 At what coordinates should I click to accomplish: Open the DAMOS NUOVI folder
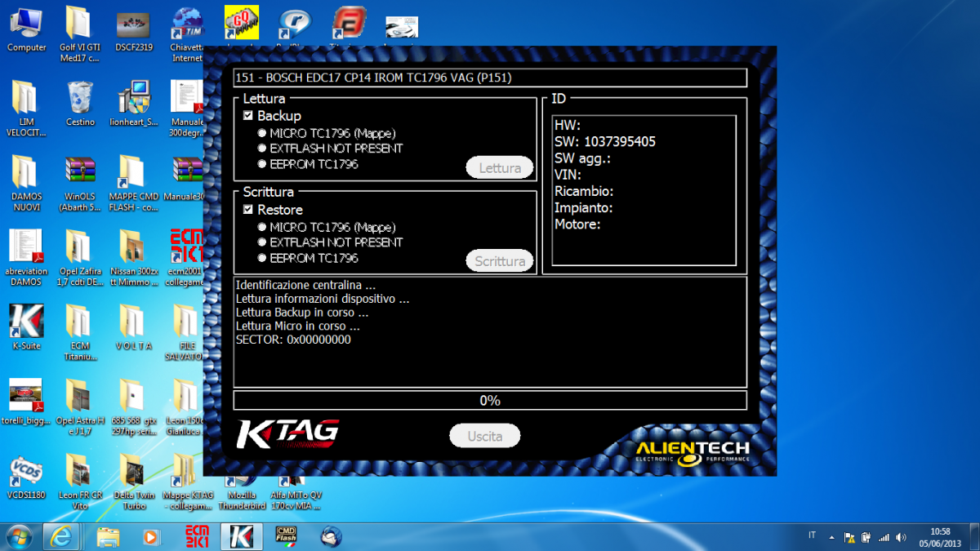[x=26, y=184]
